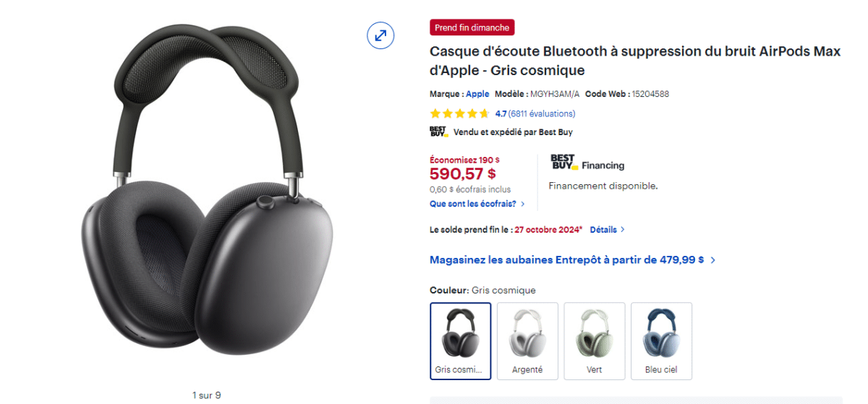This screenshot has width=868, height=404.
Task: Choose the Argenté color swatch
Action: [x=527, y=341]
